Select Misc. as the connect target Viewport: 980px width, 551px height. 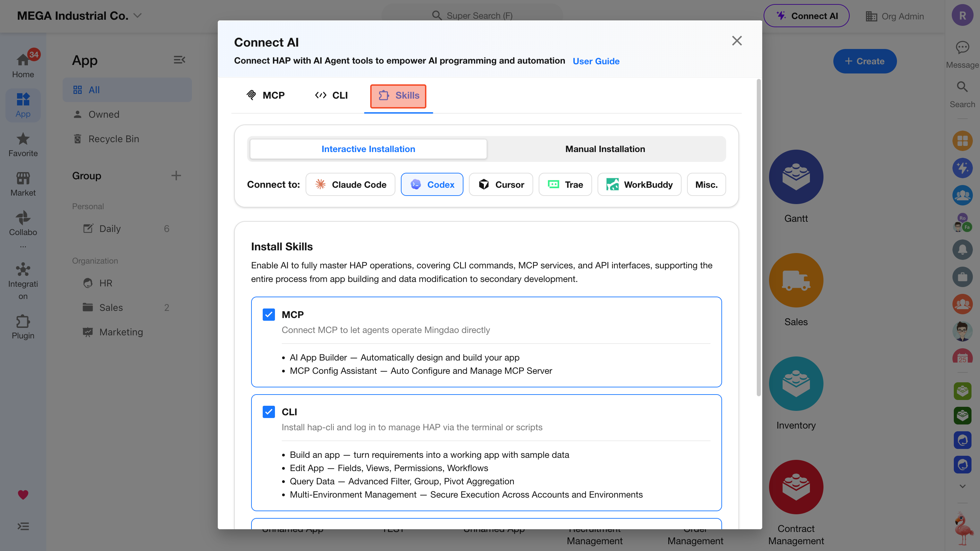706,184
